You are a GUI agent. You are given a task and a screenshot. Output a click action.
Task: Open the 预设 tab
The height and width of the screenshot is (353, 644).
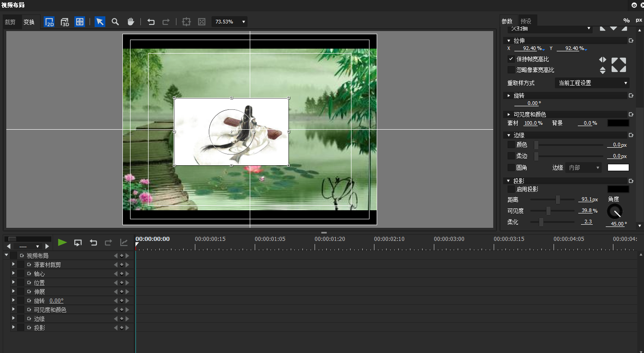point(526,21)
